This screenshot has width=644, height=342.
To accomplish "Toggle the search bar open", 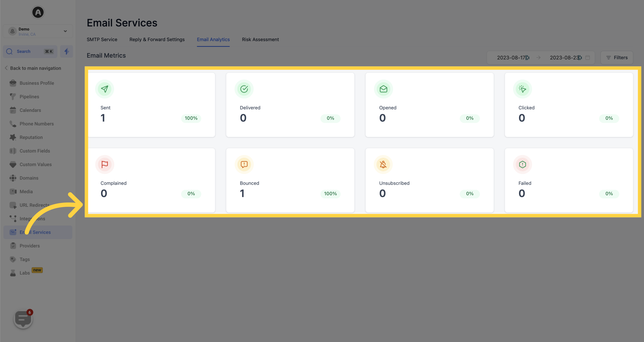I will pyautogui.click(x=30, y=51).
